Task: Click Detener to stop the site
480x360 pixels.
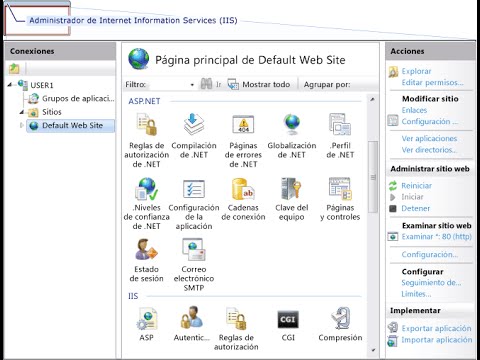Action: (x=415, y=208)
